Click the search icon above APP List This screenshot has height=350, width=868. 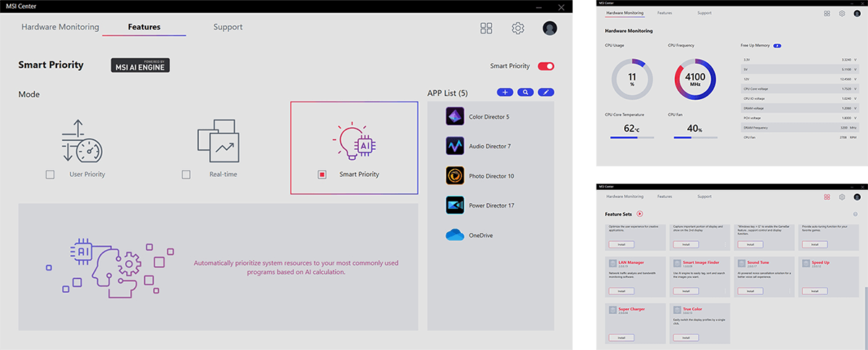coord(525,93)
